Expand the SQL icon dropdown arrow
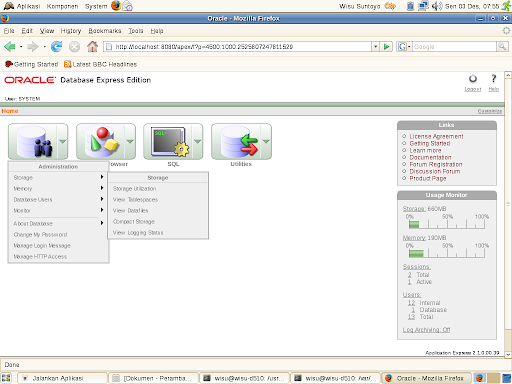512x384 pixels. click(198, 141)
